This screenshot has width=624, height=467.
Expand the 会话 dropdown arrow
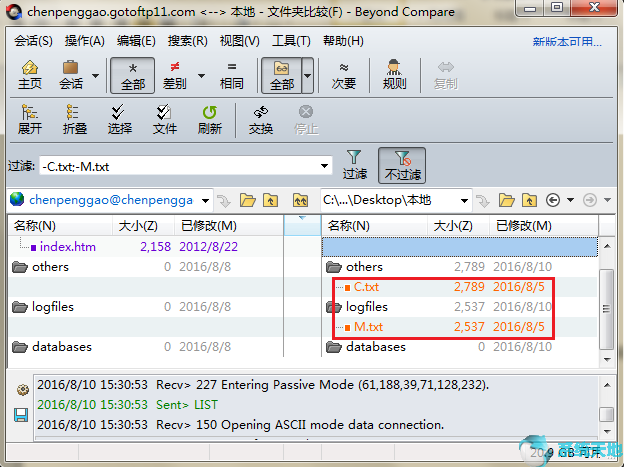[96, 76]
